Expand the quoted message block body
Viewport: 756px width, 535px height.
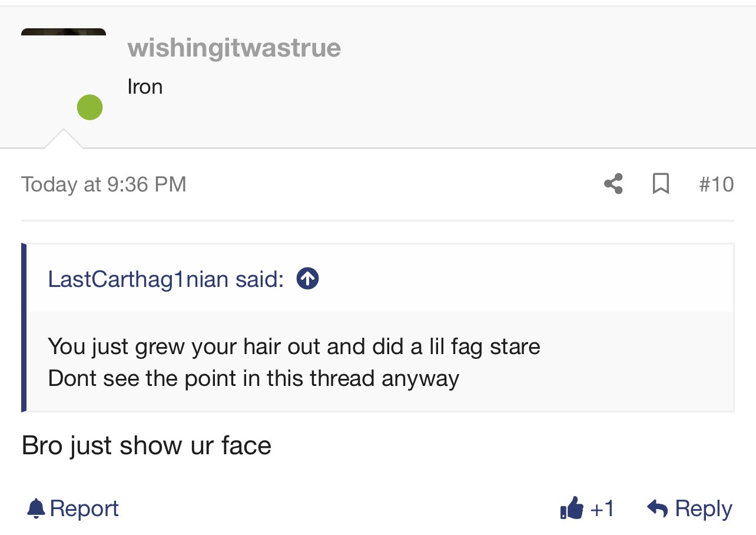coord(380,362)
